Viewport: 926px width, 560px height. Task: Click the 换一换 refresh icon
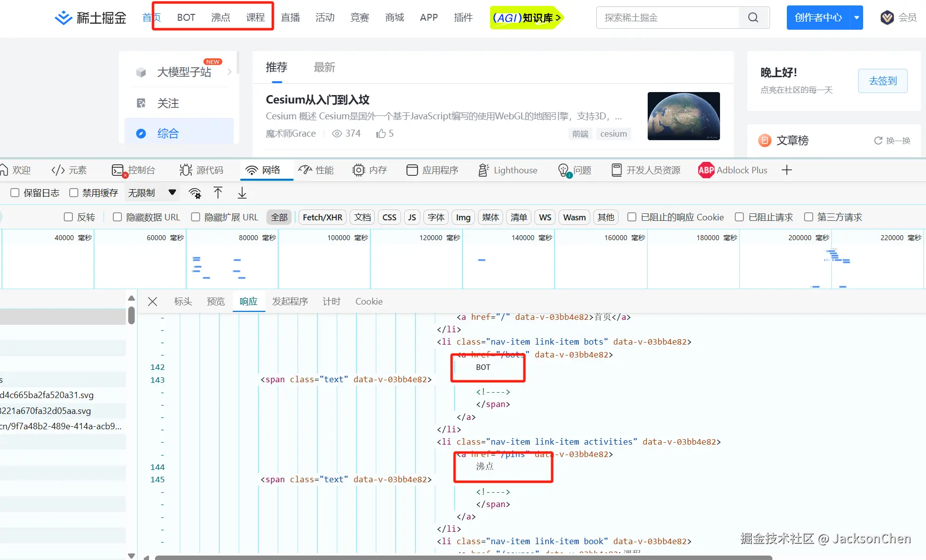coord(878,141)
